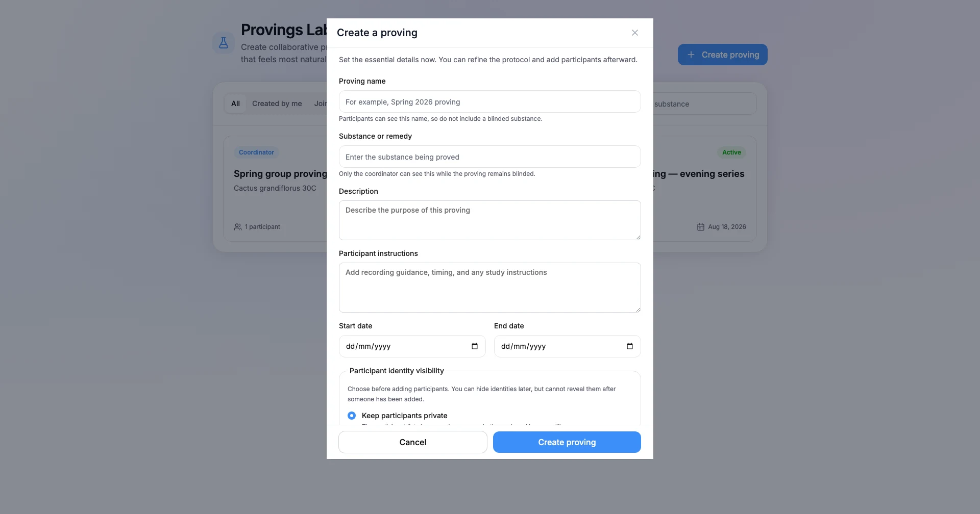Click the Start date dd/mm/yyyy field
Screen dimensions: 980x514
[412, 346]
